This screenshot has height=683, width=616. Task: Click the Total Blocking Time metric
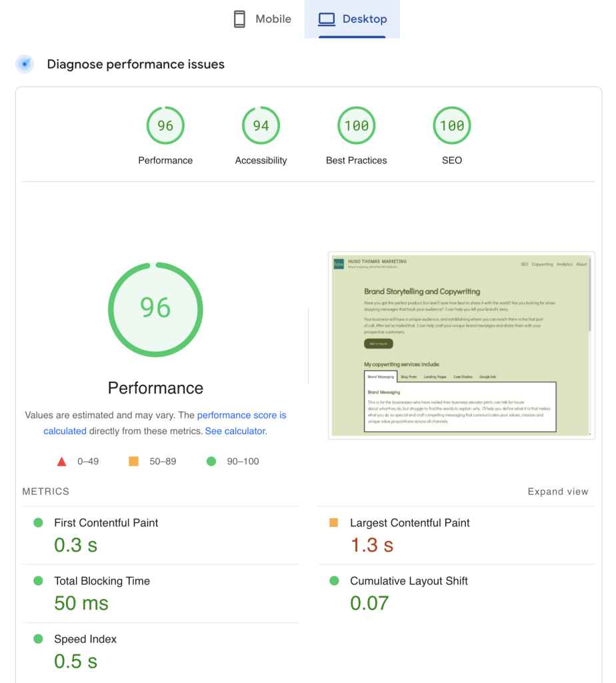click(102, 581)
